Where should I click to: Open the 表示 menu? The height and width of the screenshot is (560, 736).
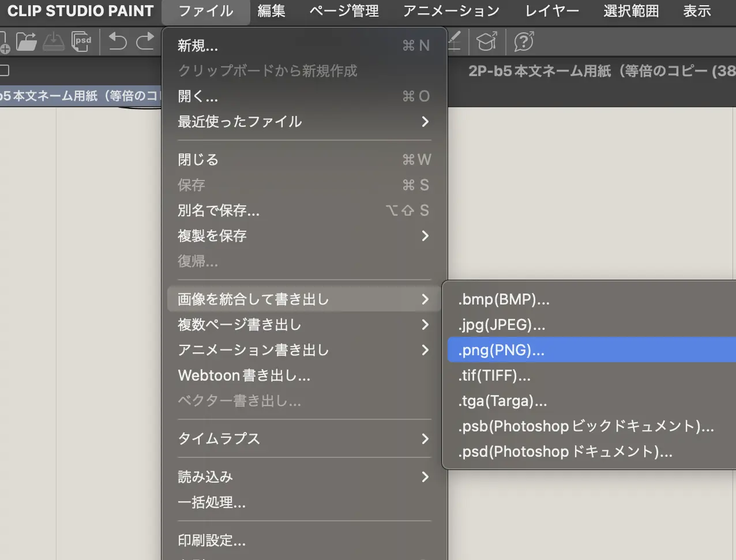(x=697, y=11)
